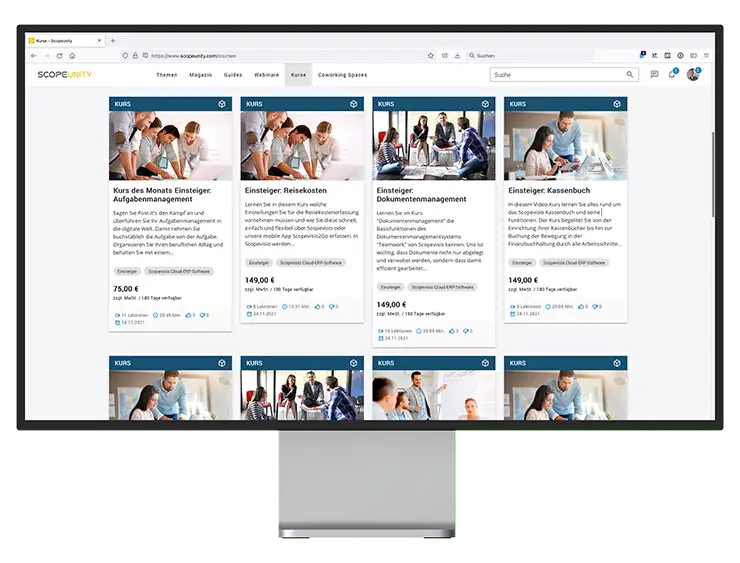Open 'Einsteiger: Kassenbuch' course title
Viewport: 740px width, 563px height.
[549, 191]
